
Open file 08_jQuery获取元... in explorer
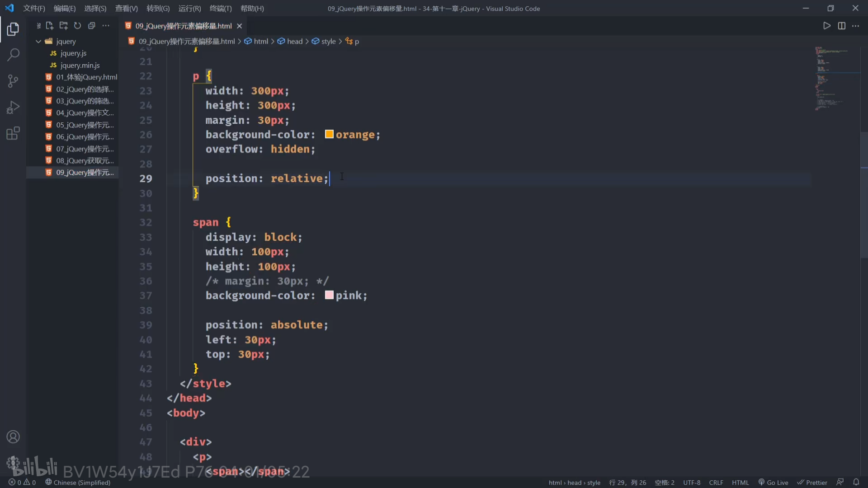[x=85, y=160]
